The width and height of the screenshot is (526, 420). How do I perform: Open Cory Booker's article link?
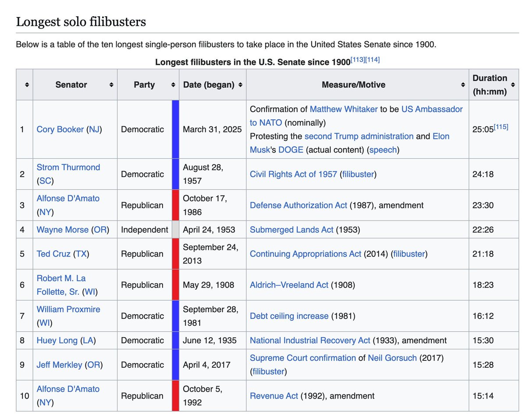[60, 129]
